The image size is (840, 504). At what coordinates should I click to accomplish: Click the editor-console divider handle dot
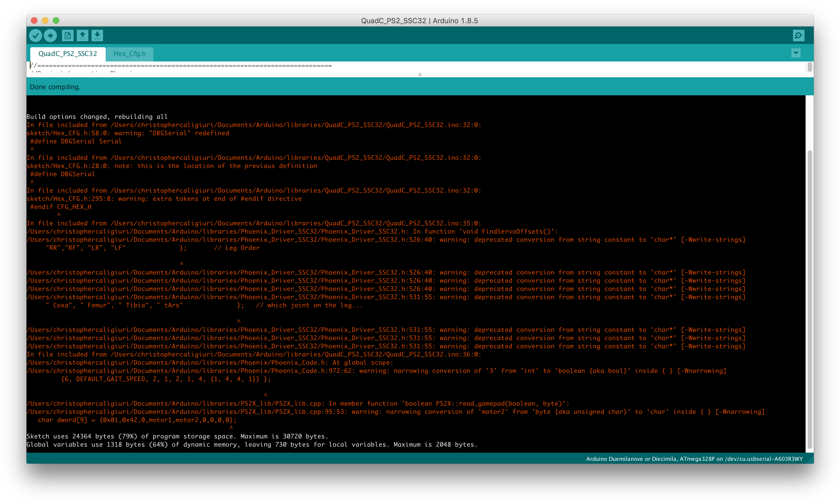click(x=420, y=75)
